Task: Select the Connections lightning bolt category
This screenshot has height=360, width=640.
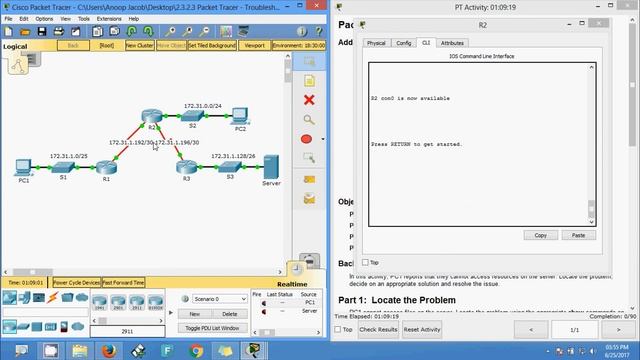Action: point(52,298)
